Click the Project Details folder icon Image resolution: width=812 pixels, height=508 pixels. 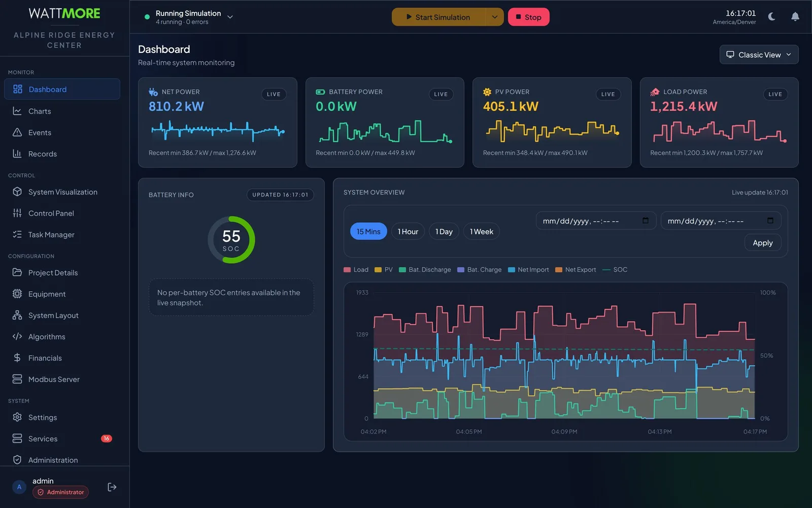tap(17, 272)
